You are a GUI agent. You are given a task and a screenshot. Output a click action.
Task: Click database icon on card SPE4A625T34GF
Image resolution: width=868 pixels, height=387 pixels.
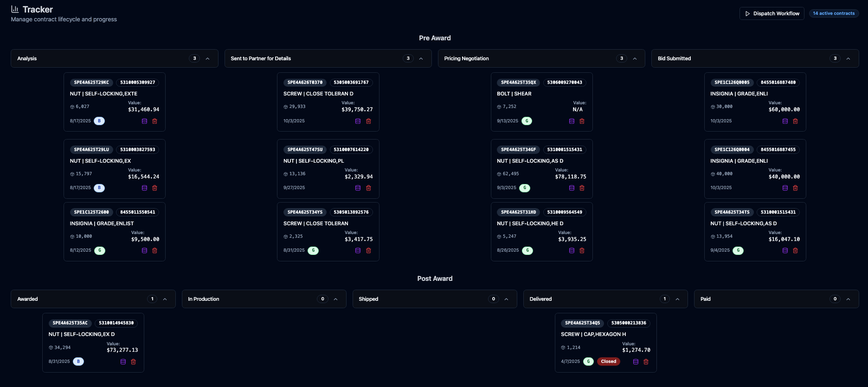pyautogui.click(x=572, y=188)
